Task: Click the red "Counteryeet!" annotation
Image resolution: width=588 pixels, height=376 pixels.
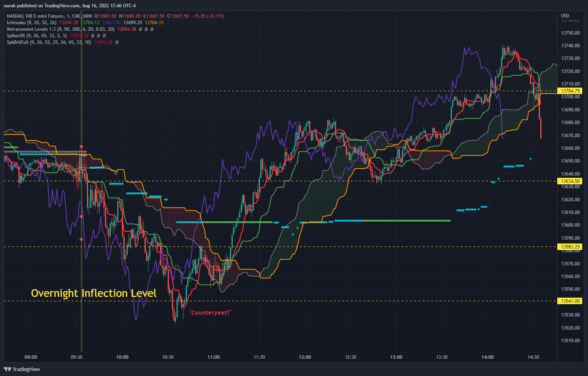Action: tap(211, 313)
